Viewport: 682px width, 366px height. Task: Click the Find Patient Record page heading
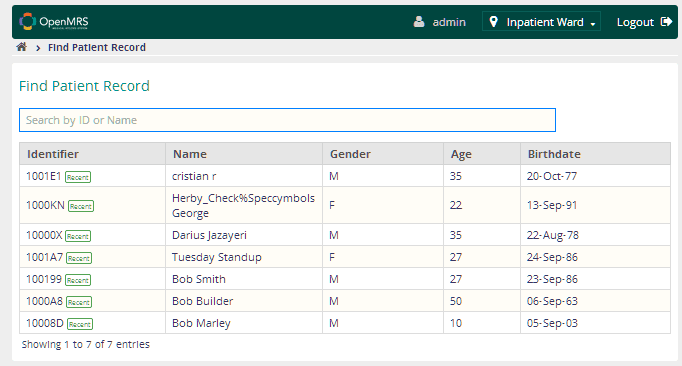pos(84,86)
